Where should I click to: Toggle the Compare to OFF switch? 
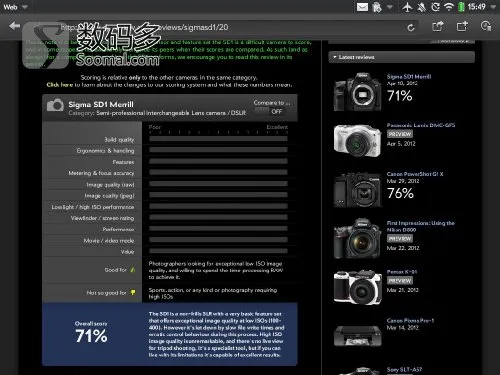[270, 111]
